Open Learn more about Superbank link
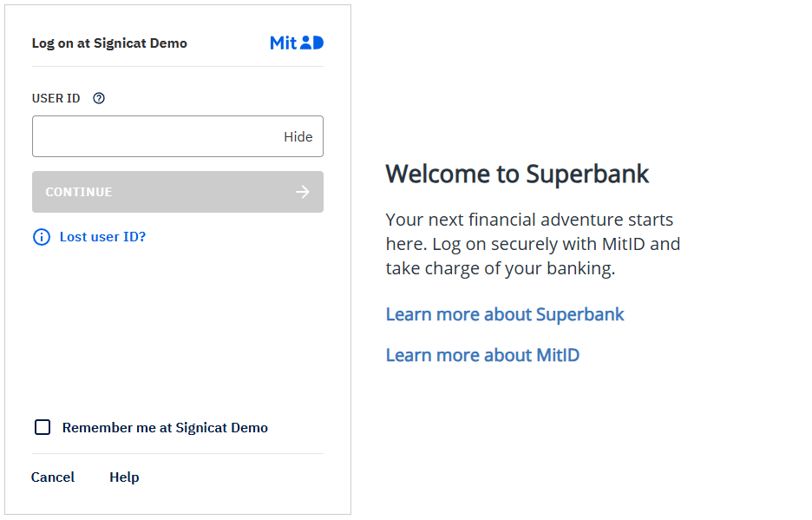812x520 pixels. click(505, 314)
